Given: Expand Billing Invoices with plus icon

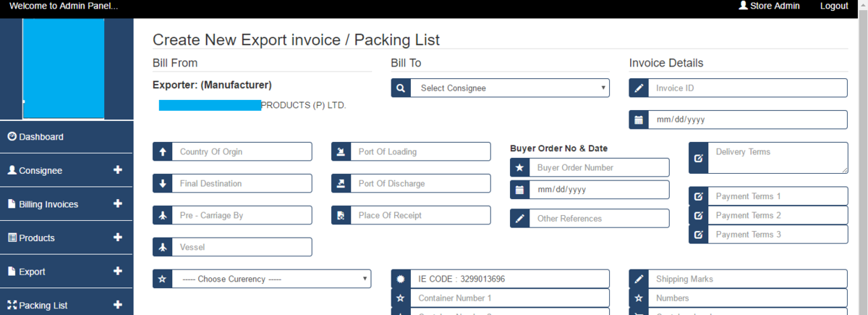Looking at the screenshot, I should pos(118,204).
